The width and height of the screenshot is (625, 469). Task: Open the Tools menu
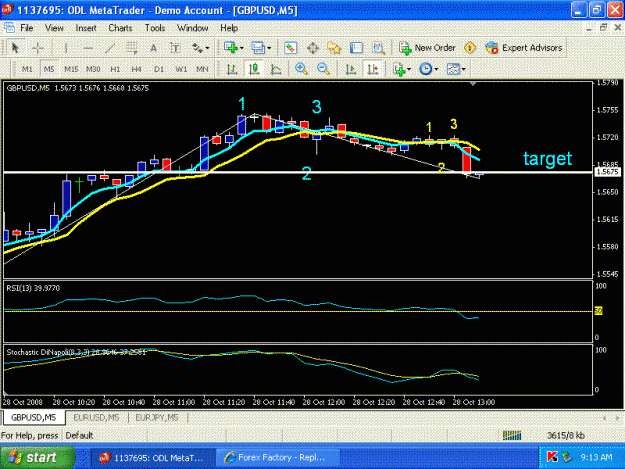tap(155, 28)
